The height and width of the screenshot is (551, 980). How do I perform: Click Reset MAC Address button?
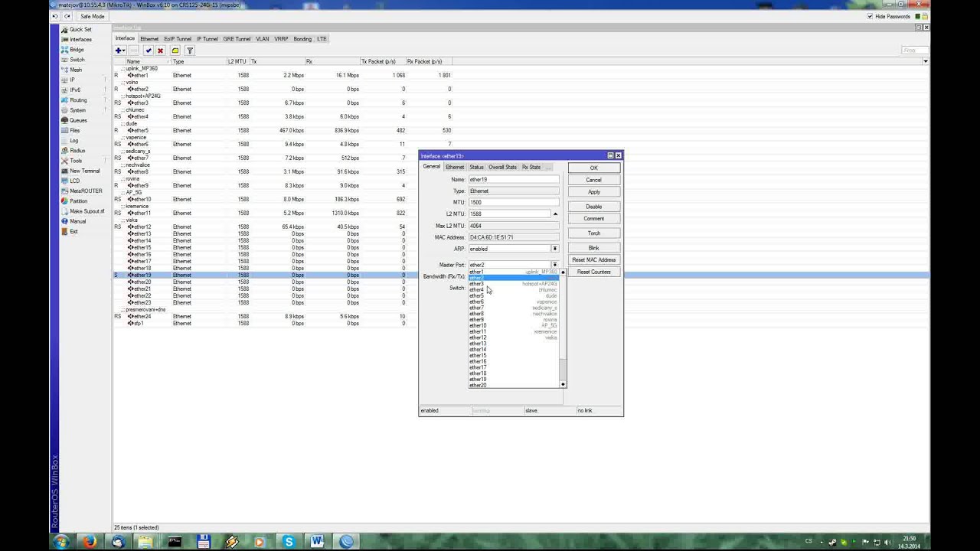pyautogui.click(x=593, y=260)
